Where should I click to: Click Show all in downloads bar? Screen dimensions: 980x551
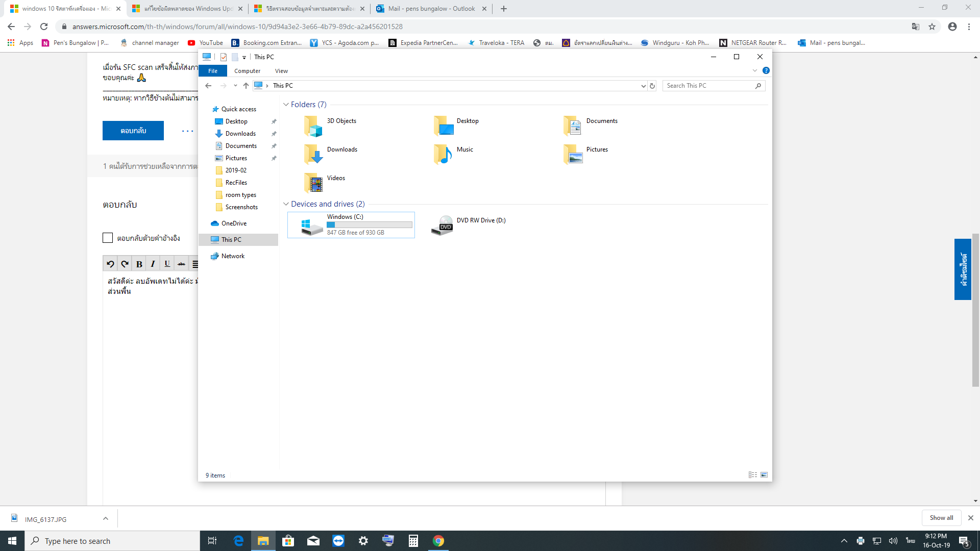pos(941,518)
